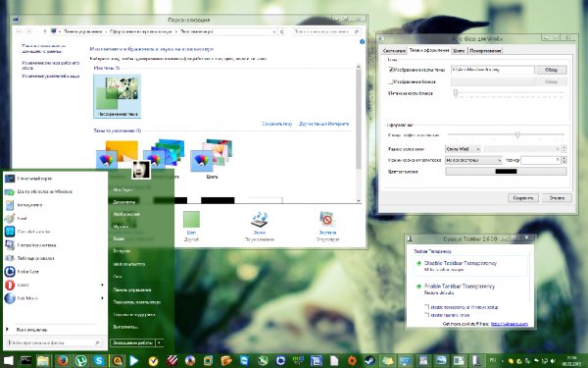This screenshot has height=368, width=588.
Task: Click theme image path field in Aero Glass
Action: click(492, 70)
